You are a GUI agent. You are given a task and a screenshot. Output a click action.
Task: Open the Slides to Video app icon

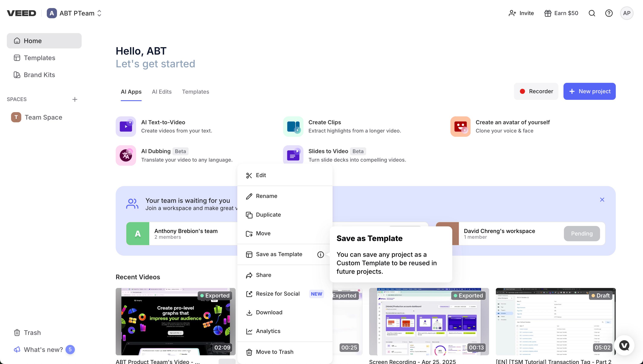tap(293, 155)
